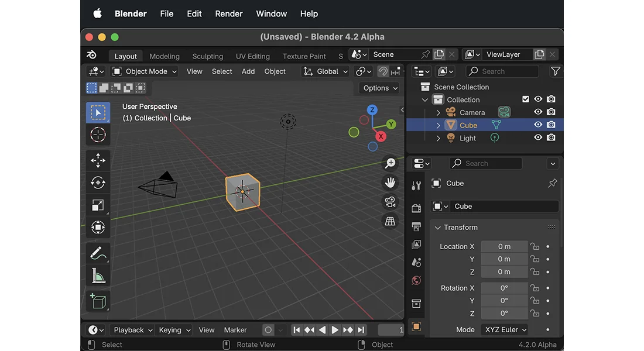This screenshot has height=351, width=644.
Task: Click the current frame number field
Action: 391,330
